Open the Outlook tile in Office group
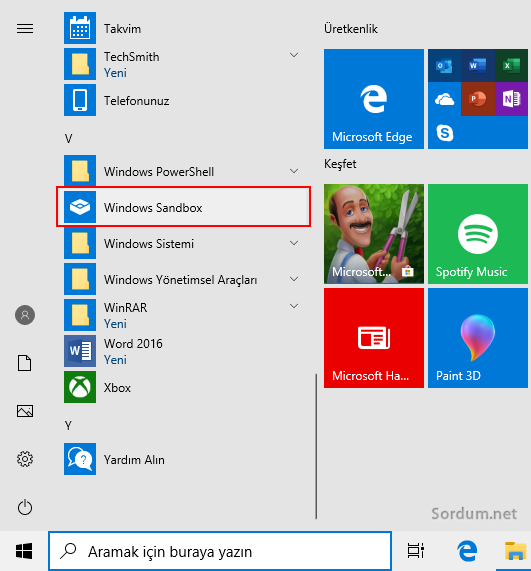 click(444, 66)
